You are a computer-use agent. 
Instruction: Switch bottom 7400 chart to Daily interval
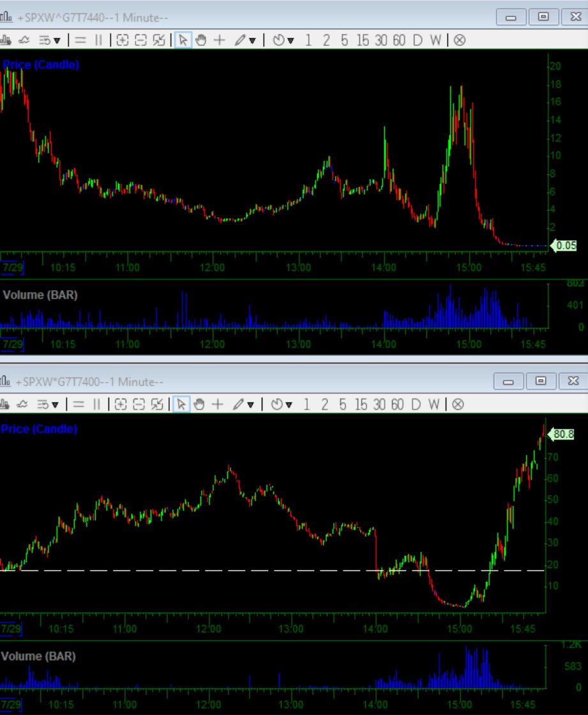pyautogui.click(x=416, y=404)
